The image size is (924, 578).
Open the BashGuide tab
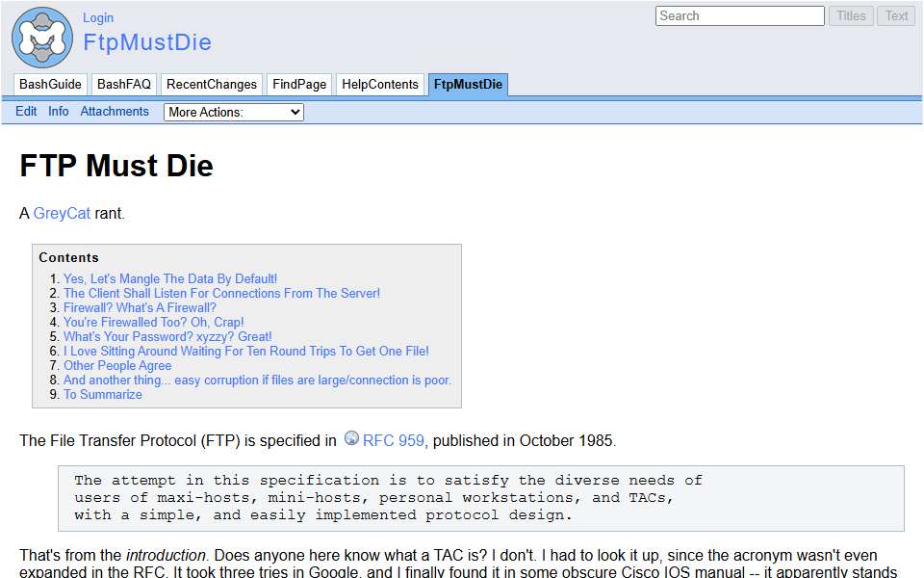click(50, 85)
